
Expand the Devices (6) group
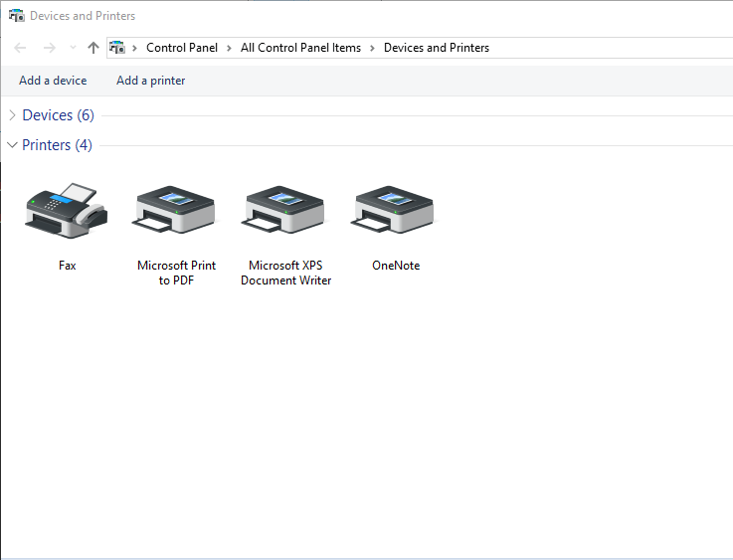(13, 115)
